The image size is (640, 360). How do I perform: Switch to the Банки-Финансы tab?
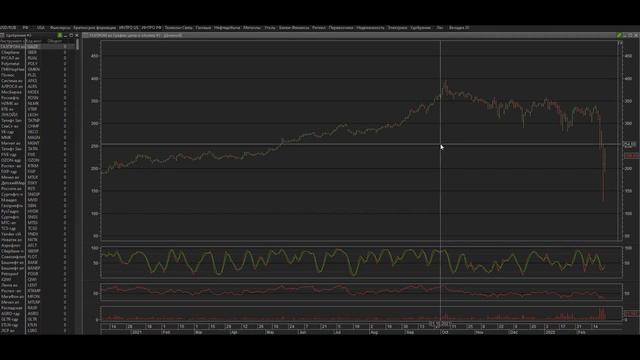(x=294, y=28)
